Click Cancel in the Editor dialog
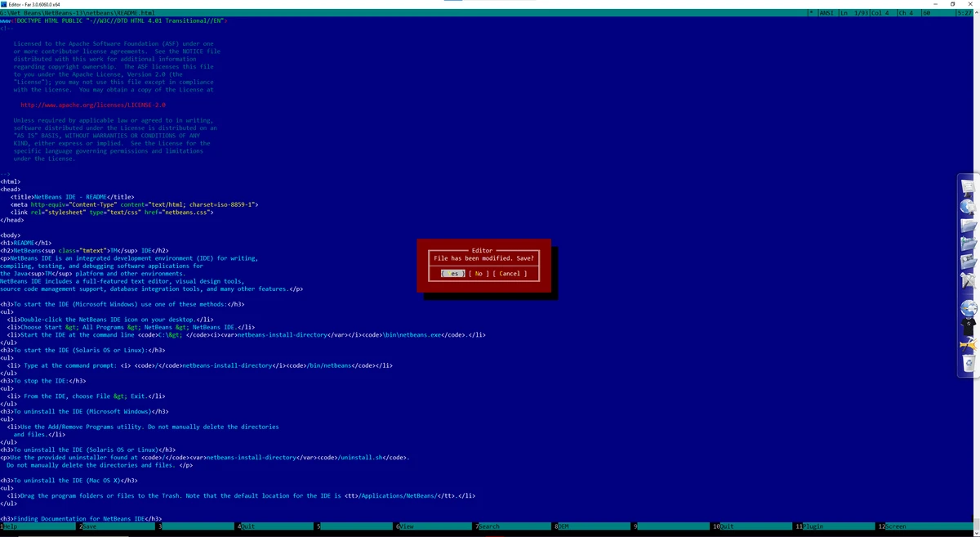Screen dimensions: 980x537 click(x=510, y=274)
